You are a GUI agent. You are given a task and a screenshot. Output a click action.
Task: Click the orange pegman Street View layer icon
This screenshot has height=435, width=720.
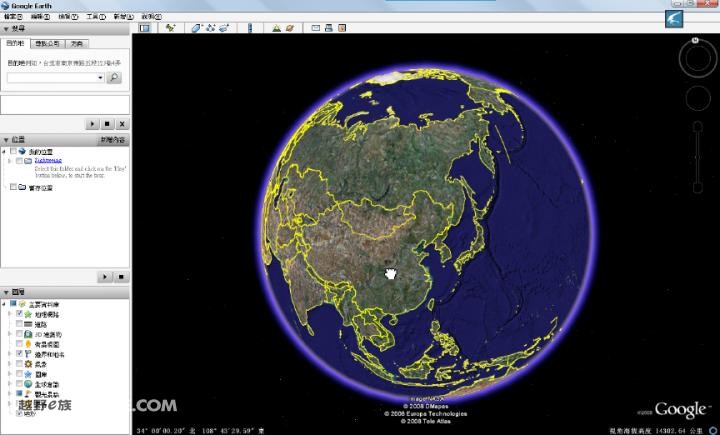(x=28, y=344)
